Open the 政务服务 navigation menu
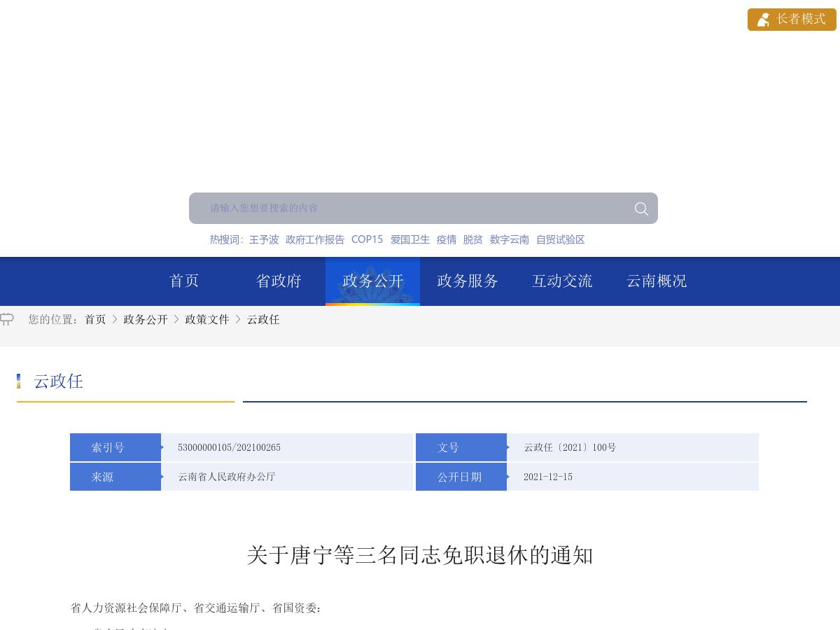The image size is (840, 630). point(467,281)
